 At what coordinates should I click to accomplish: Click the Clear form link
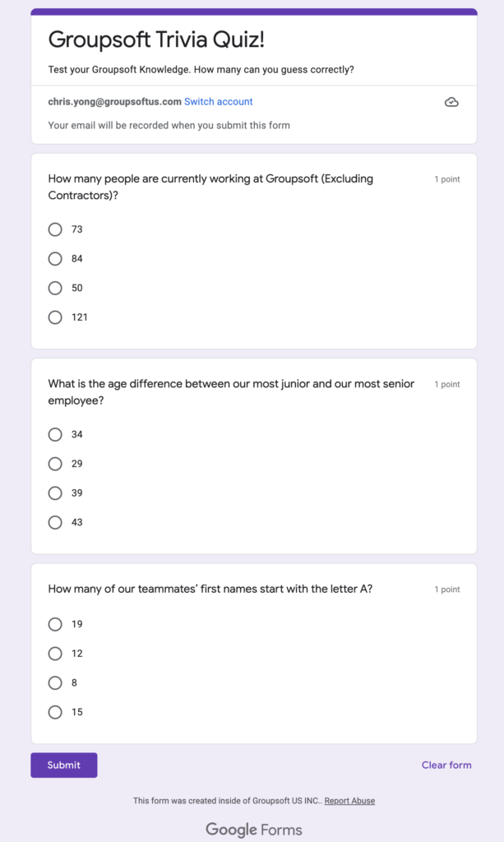tap(446, 766)
